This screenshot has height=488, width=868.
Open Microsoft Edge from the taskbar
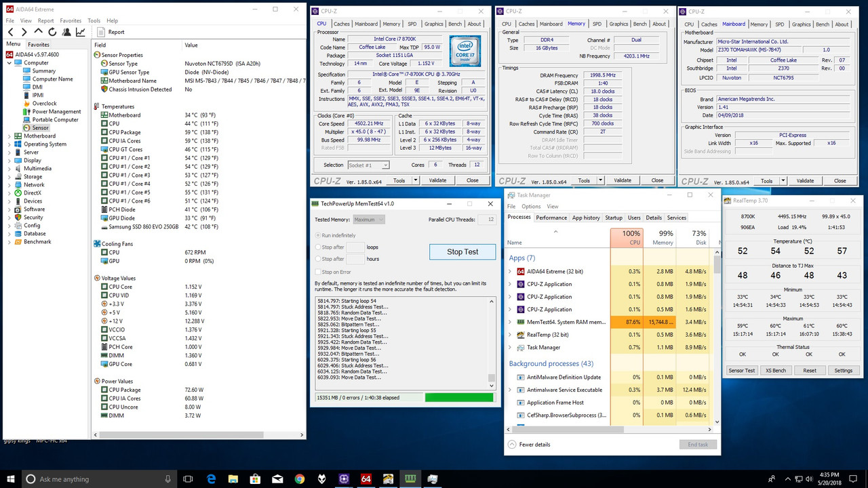[212, 479]
